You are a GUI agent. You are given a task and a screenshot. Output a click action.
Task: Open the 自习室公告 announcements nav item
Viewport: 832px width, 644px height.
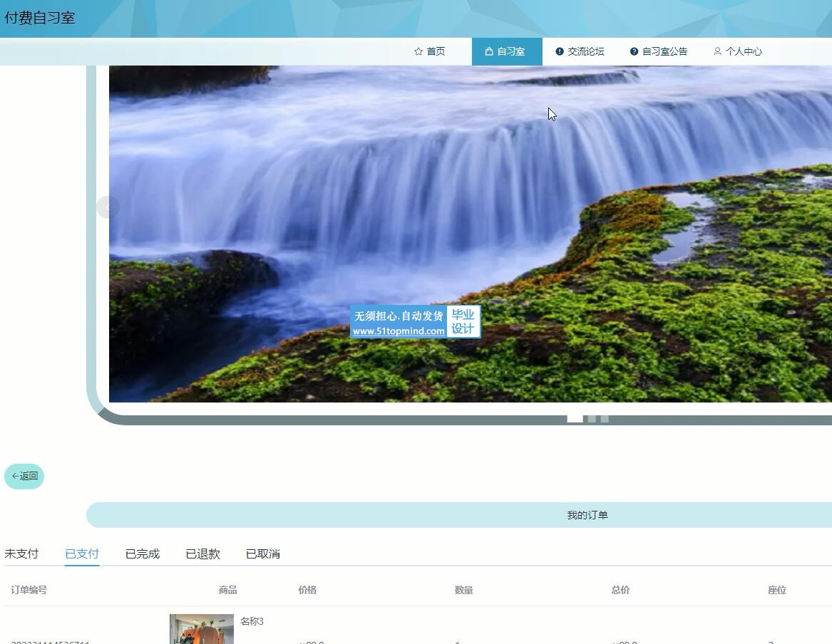(x=659, y=51)
